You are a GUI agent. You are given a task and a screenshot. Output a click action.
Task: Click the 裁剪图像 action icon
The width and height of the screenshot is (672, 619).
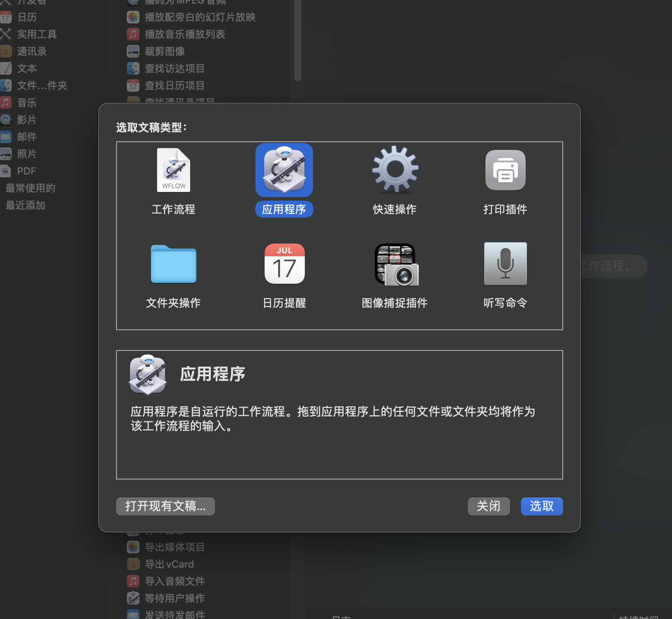click(133, 51)
